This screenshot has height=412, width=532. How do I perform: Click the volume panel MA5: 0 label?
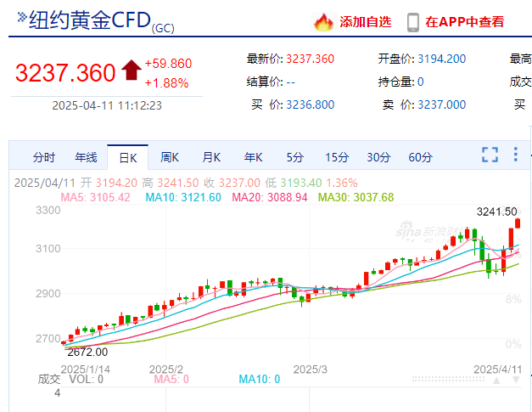[x=171, y=379]
